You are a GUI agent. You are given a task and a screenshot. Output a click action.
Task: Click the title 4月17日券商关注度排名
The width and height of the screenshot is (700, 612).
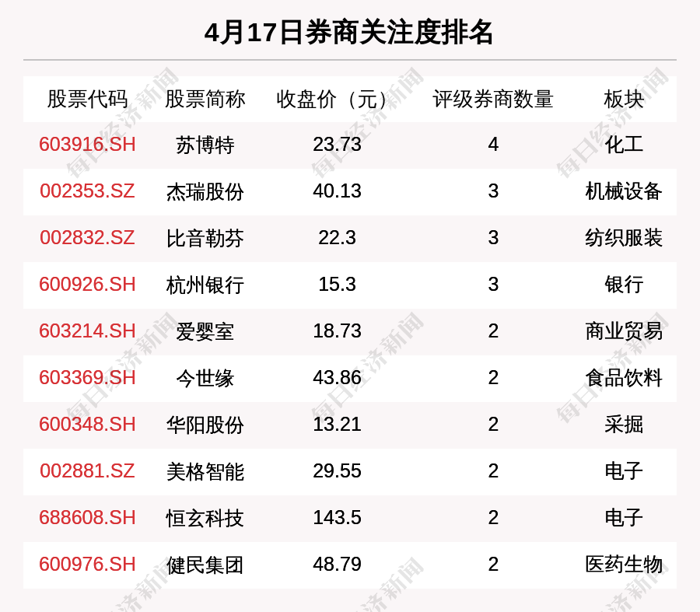pos(348,33)
